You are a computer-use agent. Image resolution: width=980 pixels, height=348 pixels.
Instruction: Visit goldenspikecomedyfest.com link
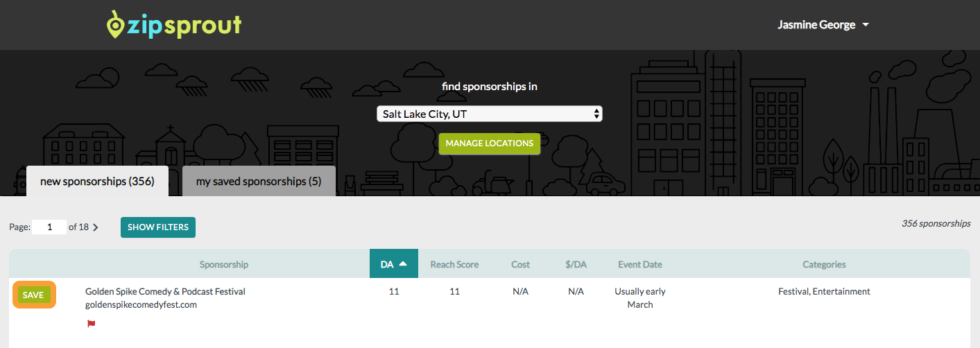(x=141, y=304)
